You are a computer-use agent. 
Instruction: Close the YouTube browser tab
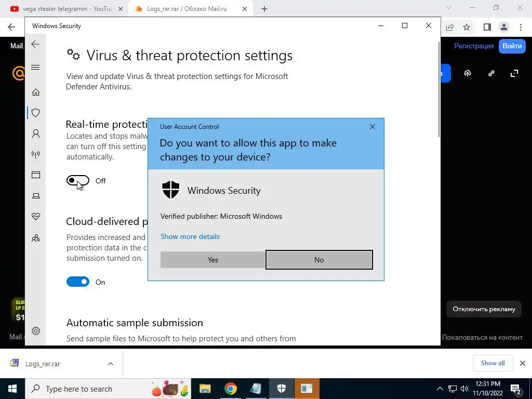tap(120, 9)
